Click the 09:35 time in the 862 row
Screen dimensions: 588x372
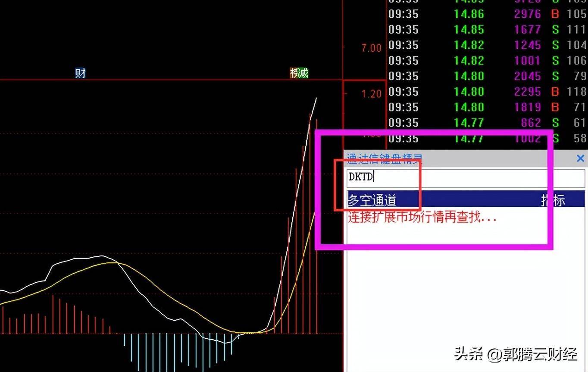point(403,123)
